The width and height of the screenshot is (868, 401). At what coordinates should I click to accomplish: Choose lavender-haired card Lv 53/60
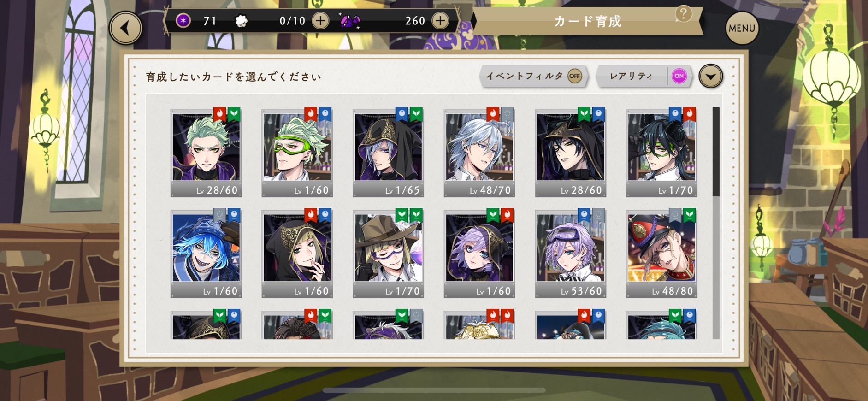pos(571,254)
